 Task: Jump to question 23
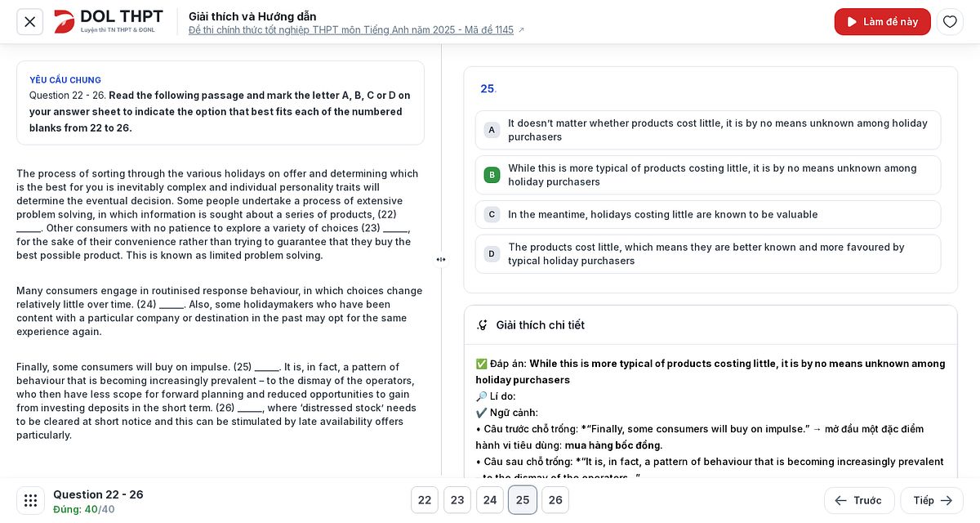[x=457, y=500]
